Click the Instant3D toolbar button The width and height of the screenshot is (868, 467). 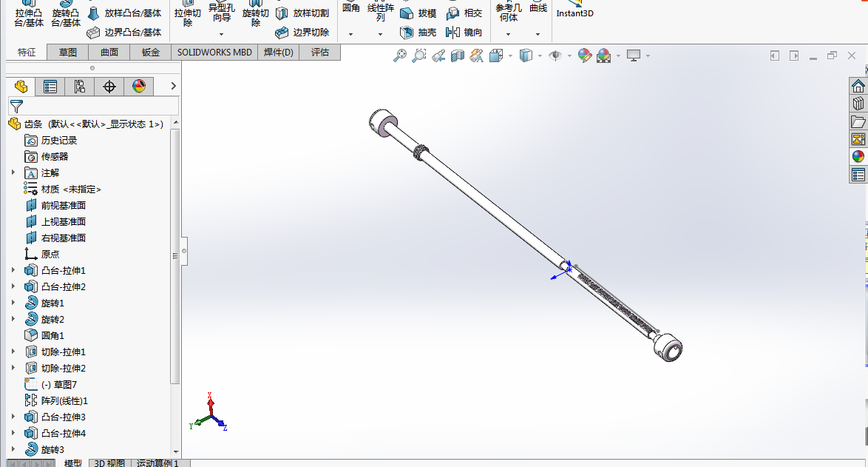574,13
